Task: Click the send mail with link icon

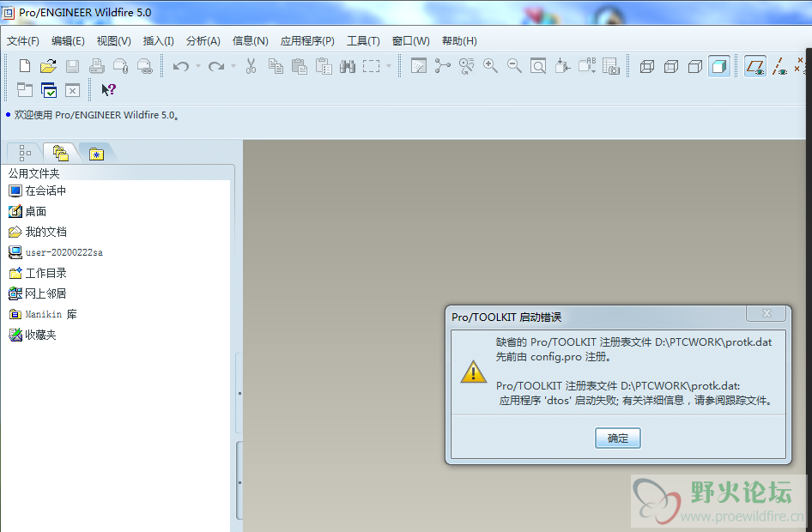Action: (x=144, y=66)
